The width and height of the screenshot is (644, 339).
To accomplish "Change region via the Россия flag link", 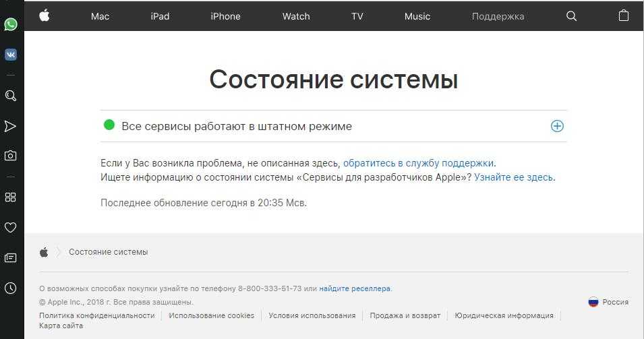I will [608, 302].
